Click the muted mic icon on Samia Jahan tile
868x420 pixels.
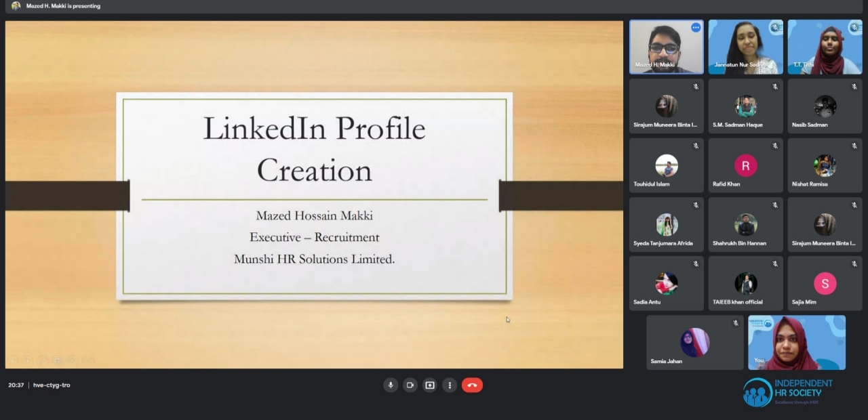click(x=735, y=323)
